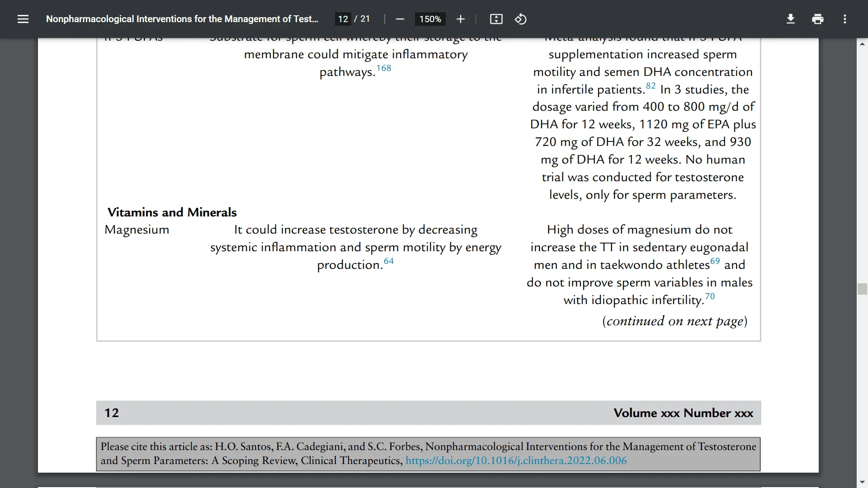Click the 150% zoom level field

(x=430, y=19)
